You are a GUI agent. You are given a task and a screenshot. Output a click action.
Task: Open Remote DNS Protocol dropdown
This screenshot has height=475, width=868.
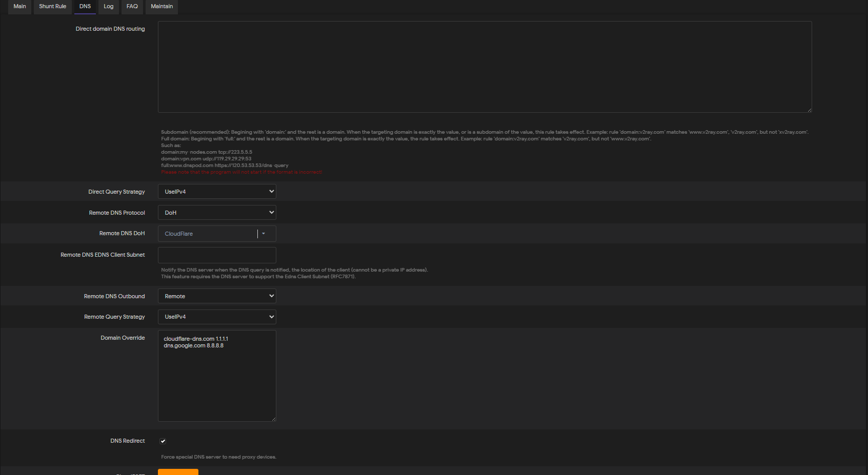[217, 213]
